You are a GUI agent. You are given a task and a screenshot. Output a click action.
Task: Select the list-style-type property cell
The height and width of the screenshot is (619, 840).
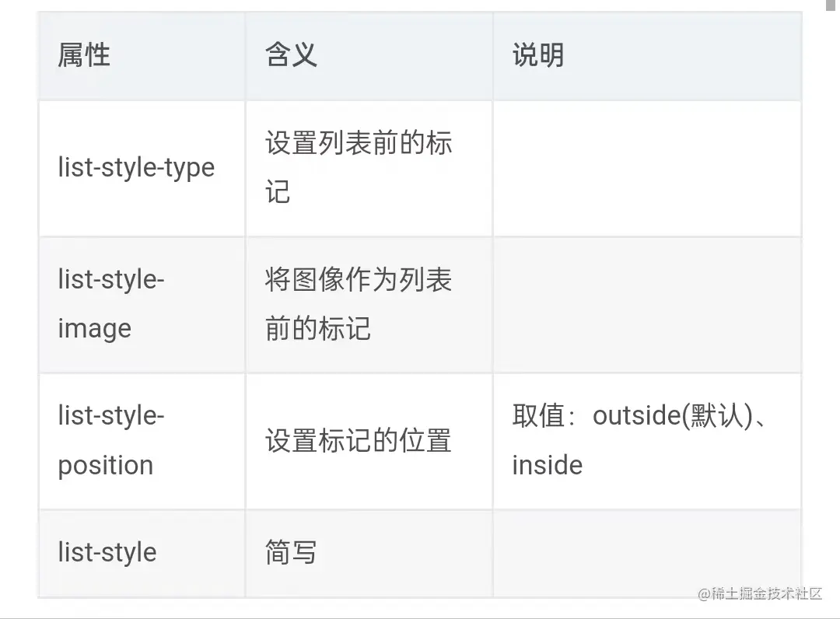point(136,168)
